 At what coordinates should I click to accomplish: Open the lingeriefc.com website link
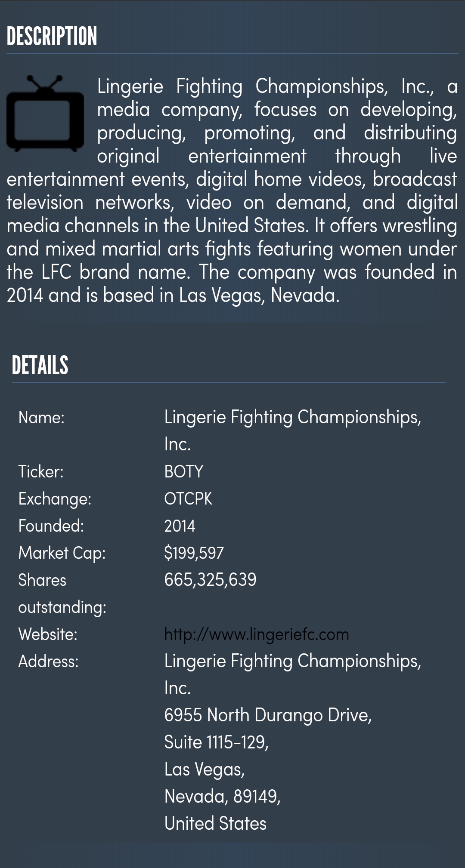tap(257, 634)
